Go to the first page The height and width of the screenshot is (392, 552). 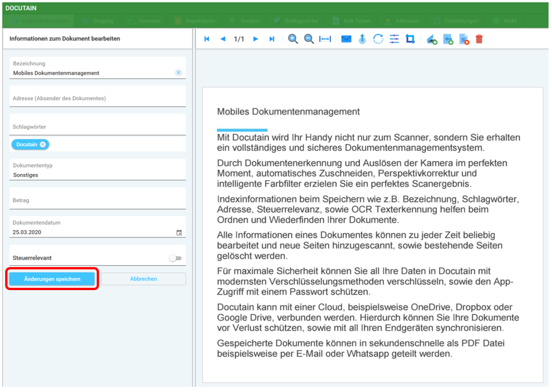(207, 39)
